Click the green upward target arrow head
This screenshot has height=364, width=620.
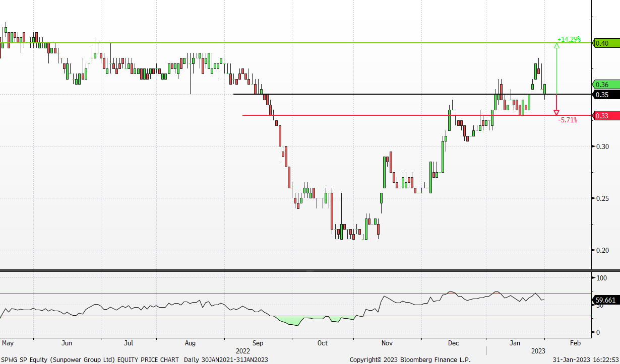pyautogui.click(x=556, y=46)
